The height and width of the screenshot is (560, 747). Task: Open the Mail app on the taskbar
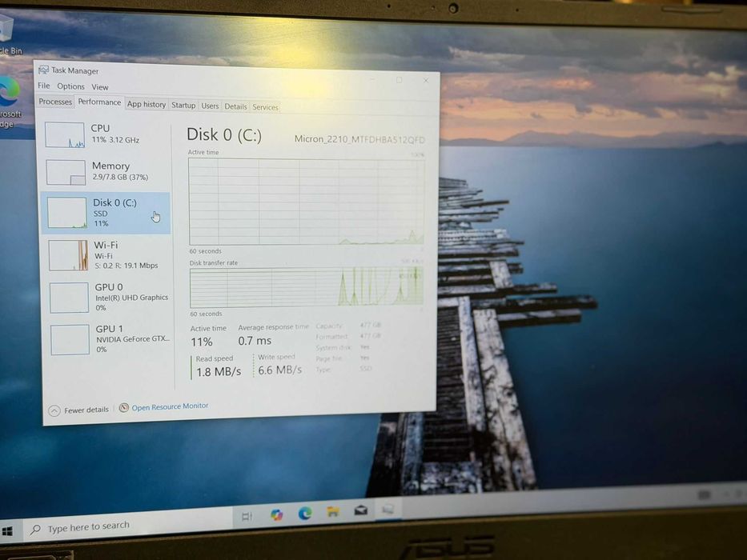360,510
